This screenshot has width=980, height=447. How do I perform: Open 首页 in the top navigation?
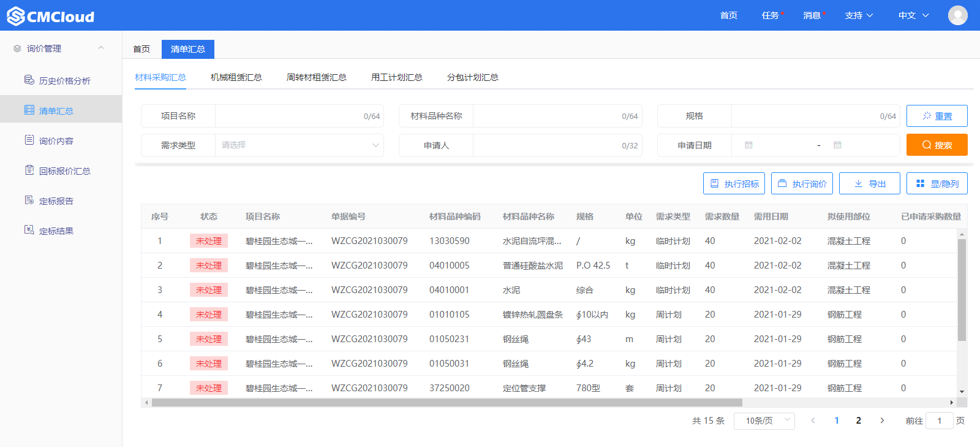tap(729, 15)
